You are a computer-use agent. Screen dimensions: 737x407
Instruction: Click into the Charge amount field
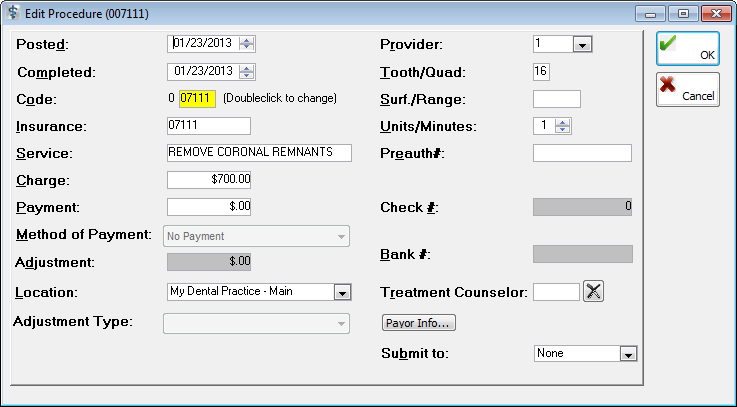(x=209, y=180)
